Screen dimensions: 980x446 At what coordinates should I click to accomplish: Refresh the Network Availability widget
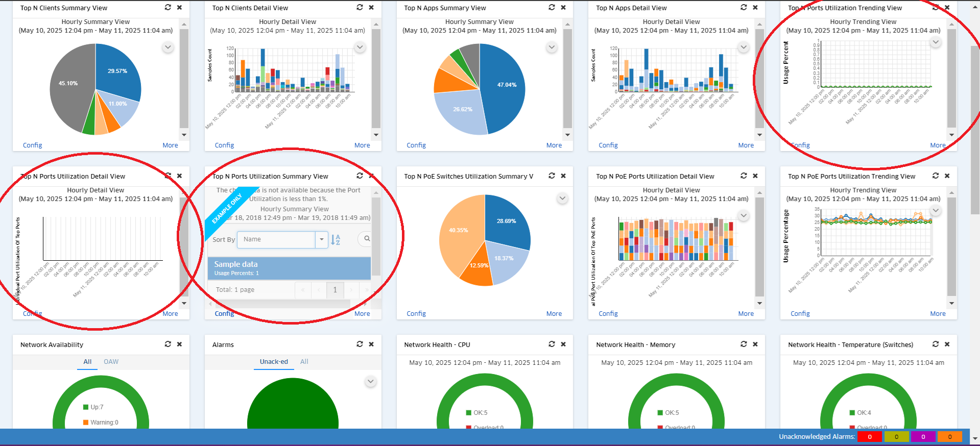[168, 344]
